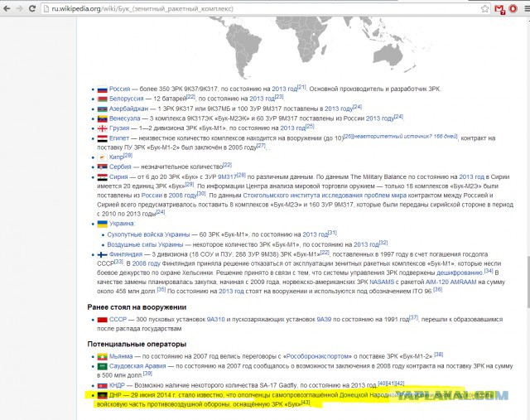Click the Georgia flag icon

click(102, 128)
